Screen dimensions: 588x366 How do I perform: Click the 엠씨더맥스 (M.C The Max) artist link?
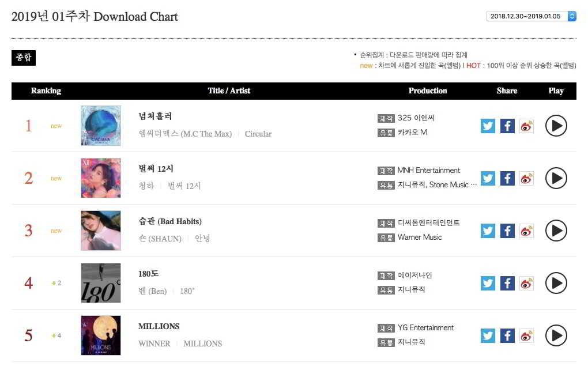[185, 134]
